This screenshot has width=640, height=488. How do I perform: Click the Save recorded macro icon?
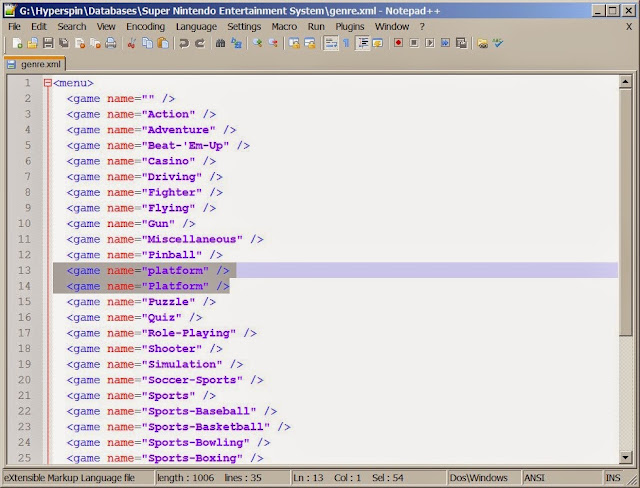coord(461,43)
